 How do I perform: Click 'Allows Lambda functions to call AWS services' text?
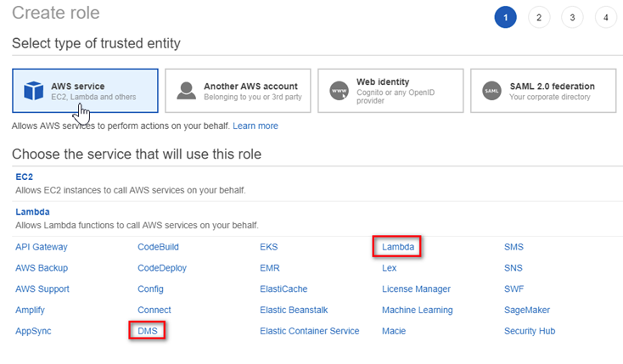pos(137,226)
